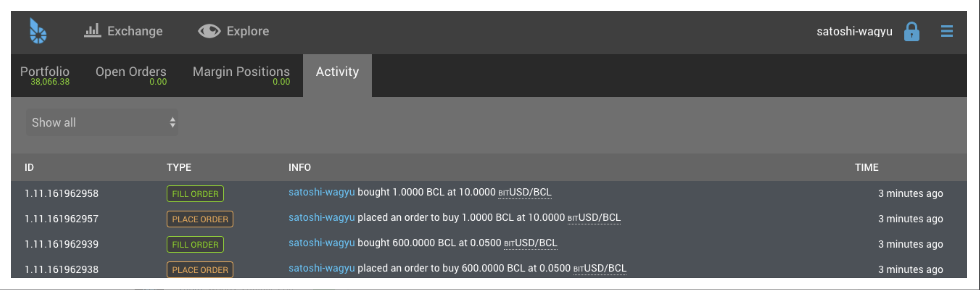Click the FILL ORDER tag for 1.11.161962958
Viewport: 980px width, 290px height.
(x=195, y=194)
